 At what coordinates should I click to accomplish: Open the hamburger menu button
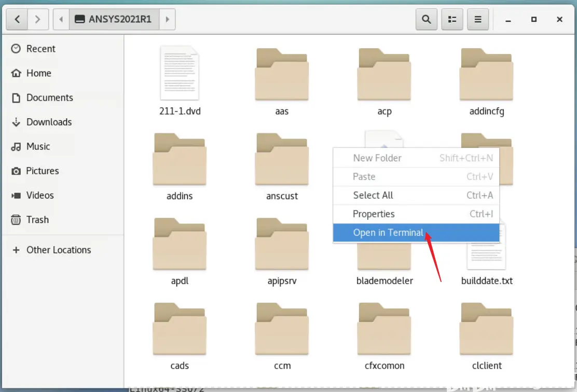pyautogui.click(x=478, y=19)
